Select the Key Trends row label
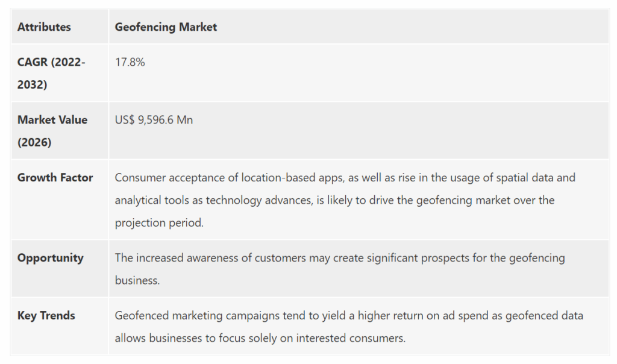The height and width of the screenshot is (364, 617). click(46, 316)
